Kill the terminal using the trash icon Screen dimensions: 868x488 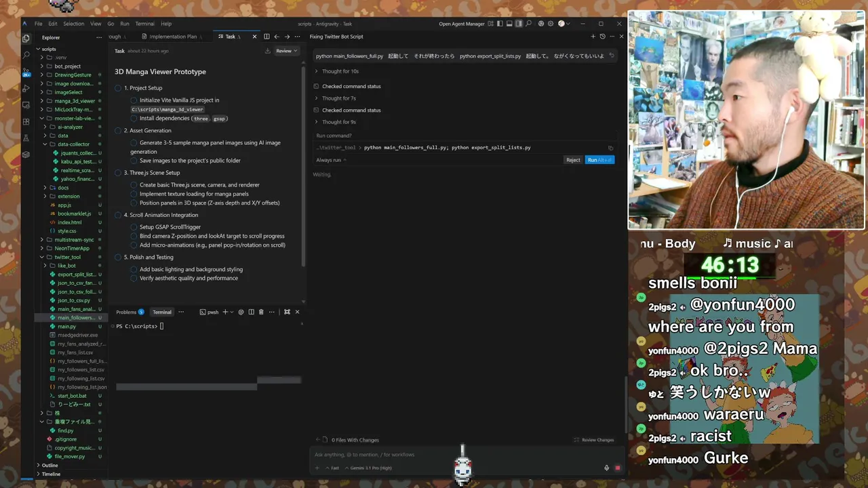[x=261, y=312]
